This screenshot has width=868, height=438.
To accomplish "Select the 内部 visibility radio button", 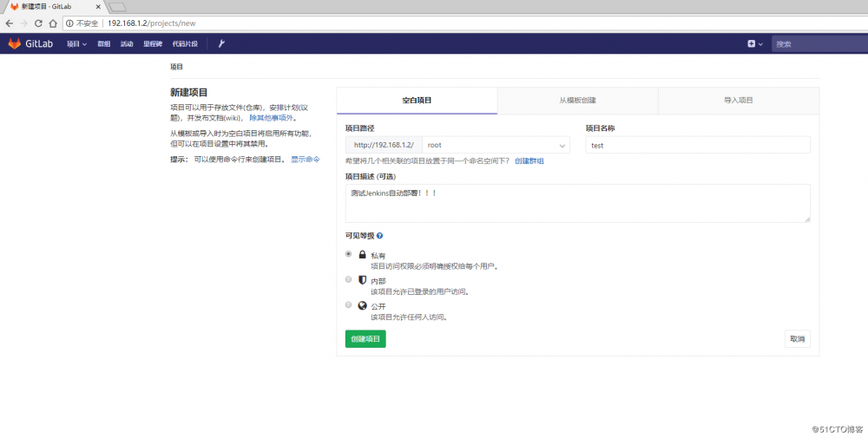I will [348, 279].
